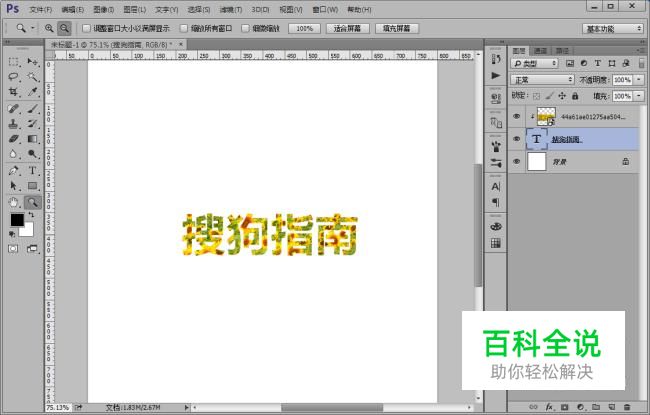Hide the text layer visibility eye
650x415 pixels.
pyautogui.click(x=516, y=139)
